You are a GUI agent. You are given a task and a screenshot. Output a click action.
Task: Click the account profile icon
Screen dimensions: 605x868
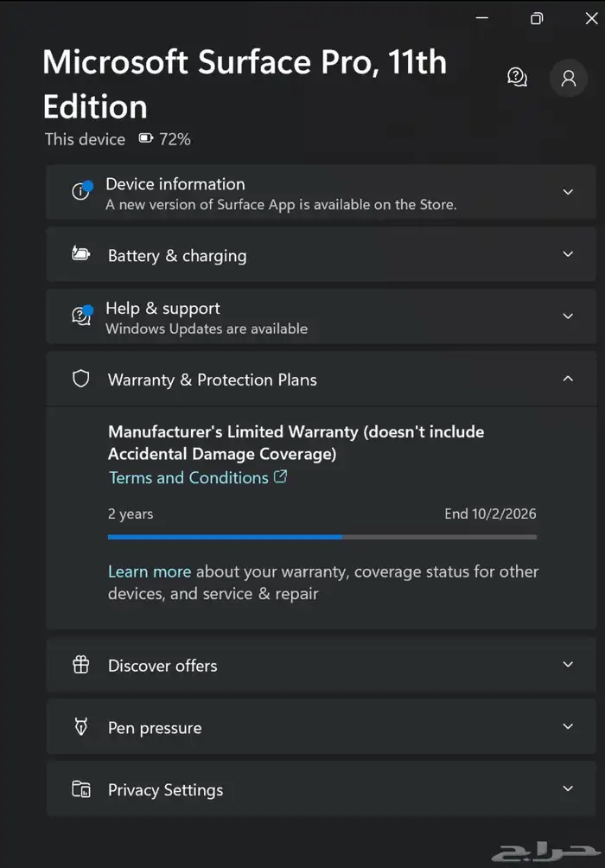click(568, 78)
